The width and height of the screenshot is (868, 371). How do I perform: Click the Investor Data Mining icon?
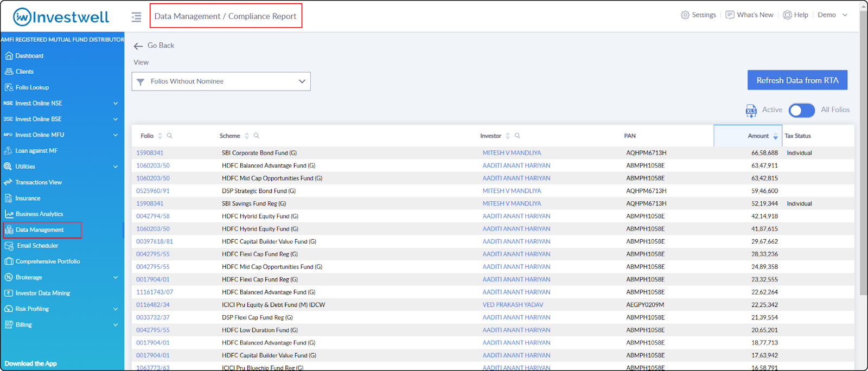click(x=9, y=293)
